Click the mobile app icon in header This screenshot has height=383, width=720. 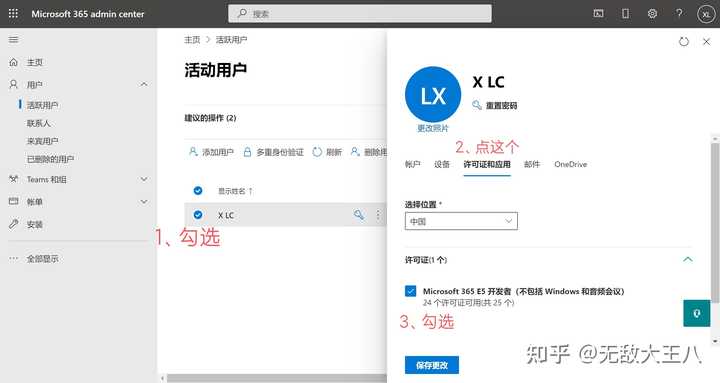(x=625, y=14)
